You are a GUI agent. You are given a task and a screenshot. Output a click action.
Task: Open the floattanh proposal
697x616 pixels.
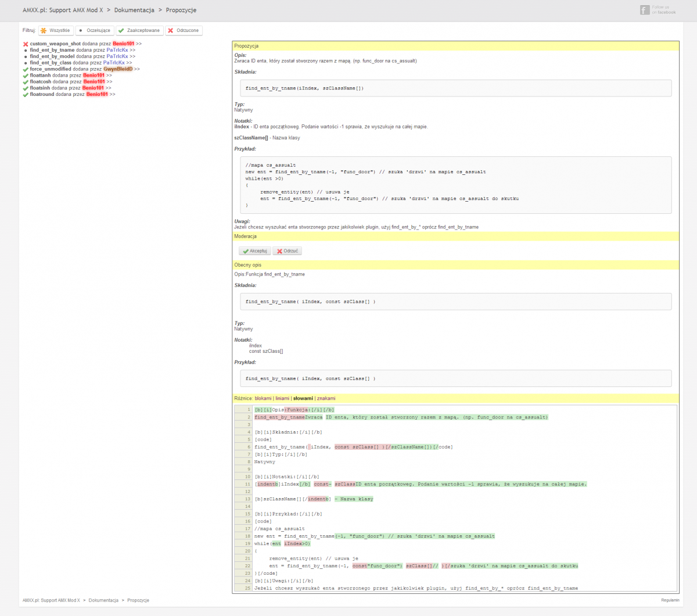point(41,76)
